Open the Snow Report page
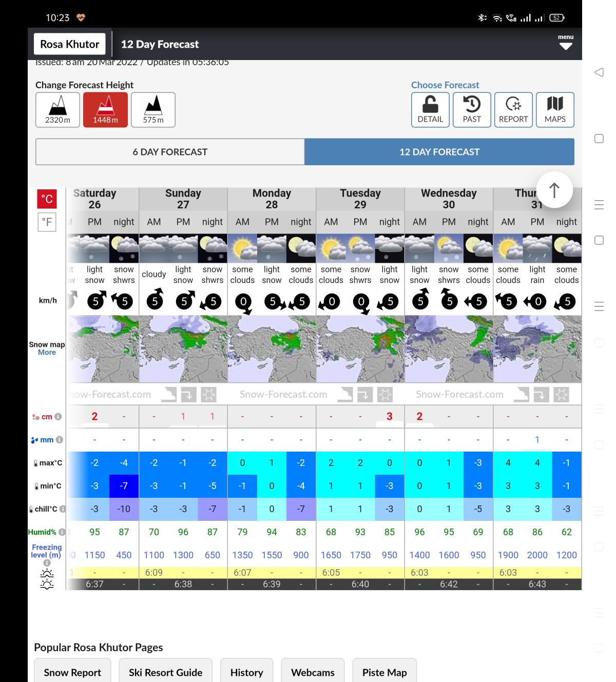Image resolution: width=616 pixels, height=682 pixels. coord(72,672)
